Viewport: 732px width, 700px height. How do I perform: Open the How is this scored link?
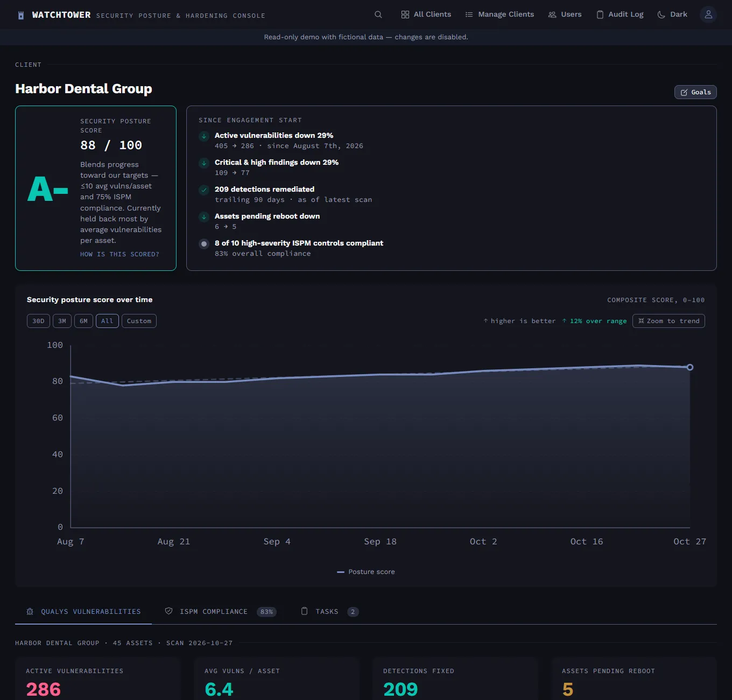coord(119,254)
